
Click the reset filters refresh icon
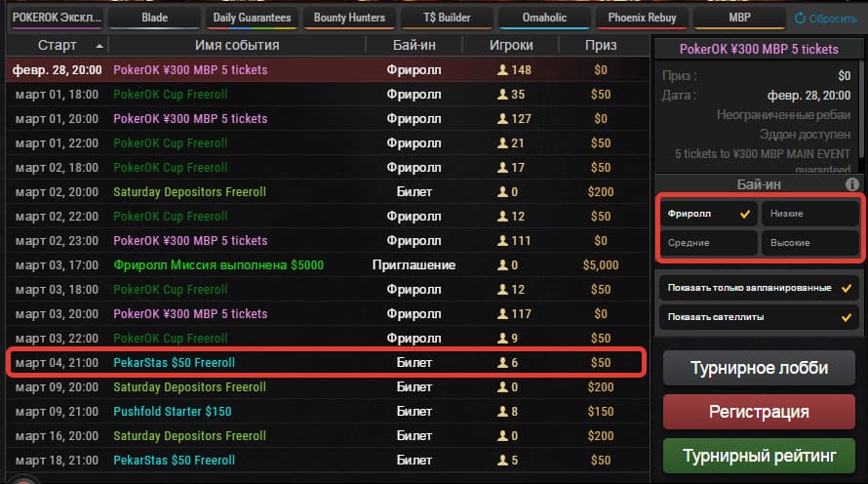(x=801, y=18)
